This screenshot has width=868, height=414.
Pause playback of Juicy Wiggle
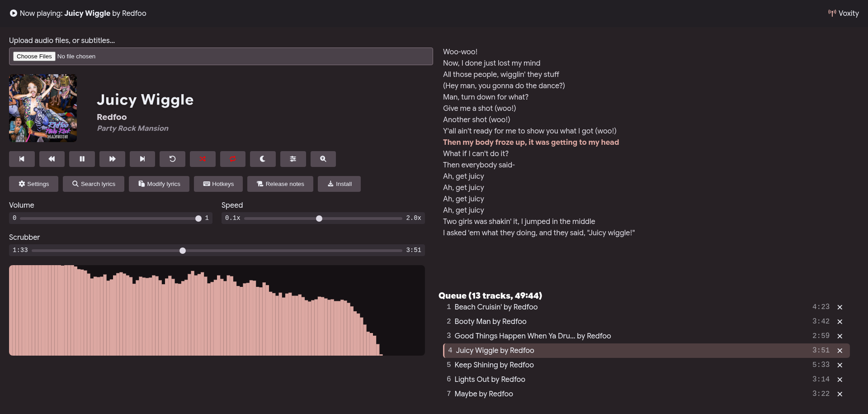[82, 159]
